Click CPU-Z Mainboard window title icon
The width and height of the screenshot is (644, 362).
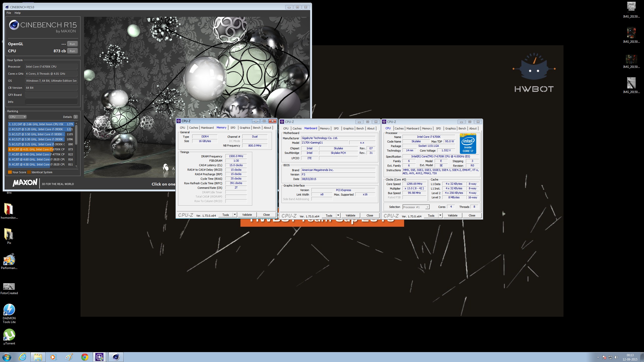coord(282,122)
